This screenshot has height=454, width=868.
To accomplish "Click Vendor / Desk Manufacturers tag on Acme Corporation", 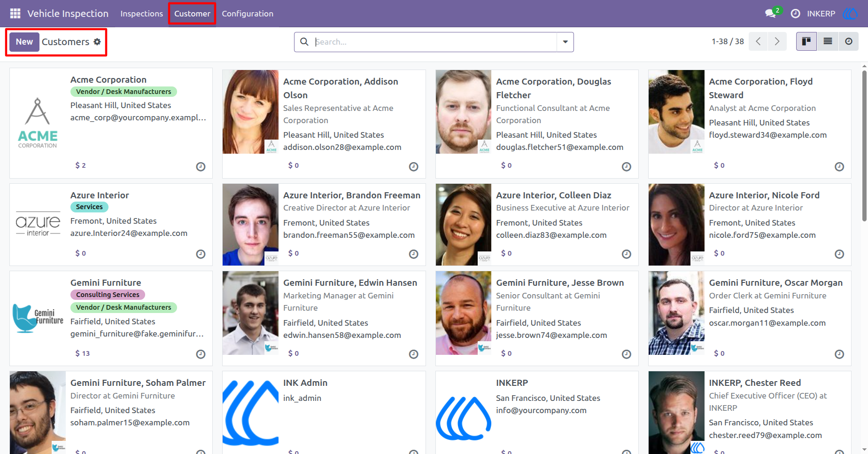I will [x=124, y=92].
